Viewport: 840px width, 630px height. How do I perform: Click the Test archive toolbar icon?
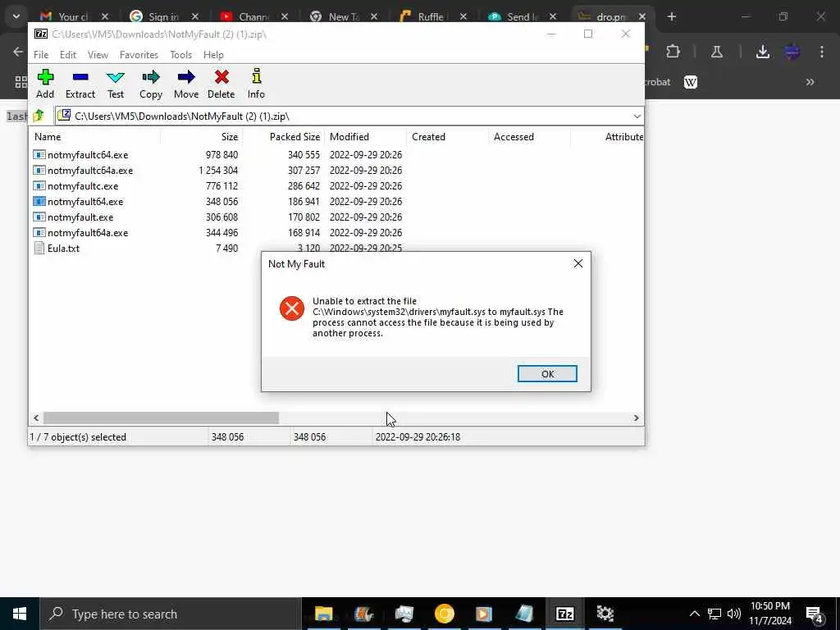(115, 84)
